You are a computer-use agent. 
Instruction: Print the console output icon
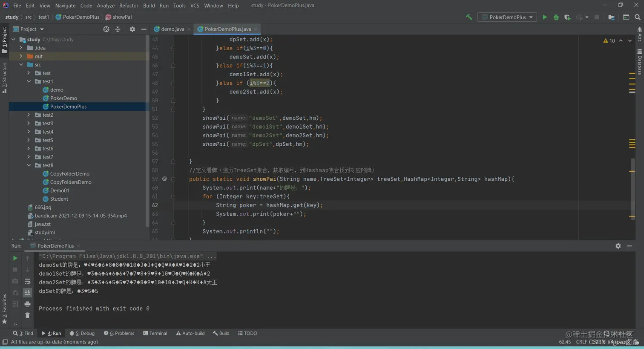pos(27,304)
